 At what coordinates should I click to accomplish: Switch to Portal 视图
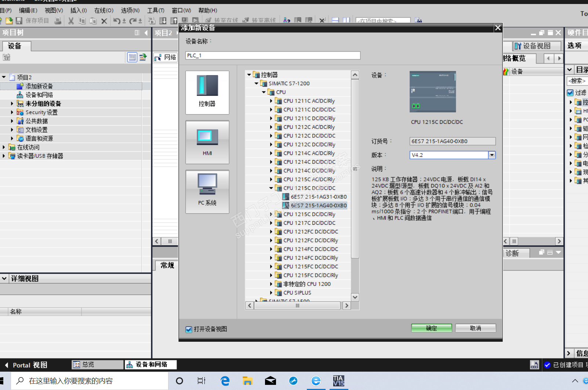[x=26, y=365]
